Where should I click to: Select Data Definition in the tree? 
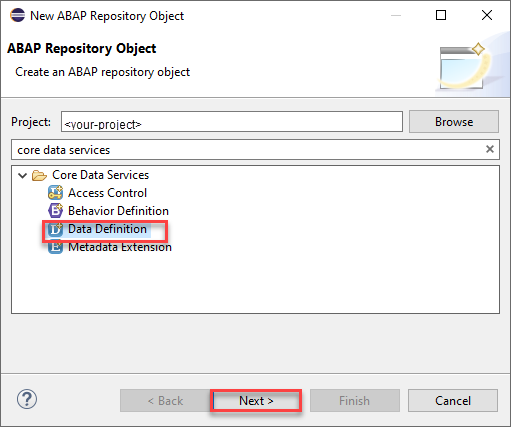click(107, 229)
